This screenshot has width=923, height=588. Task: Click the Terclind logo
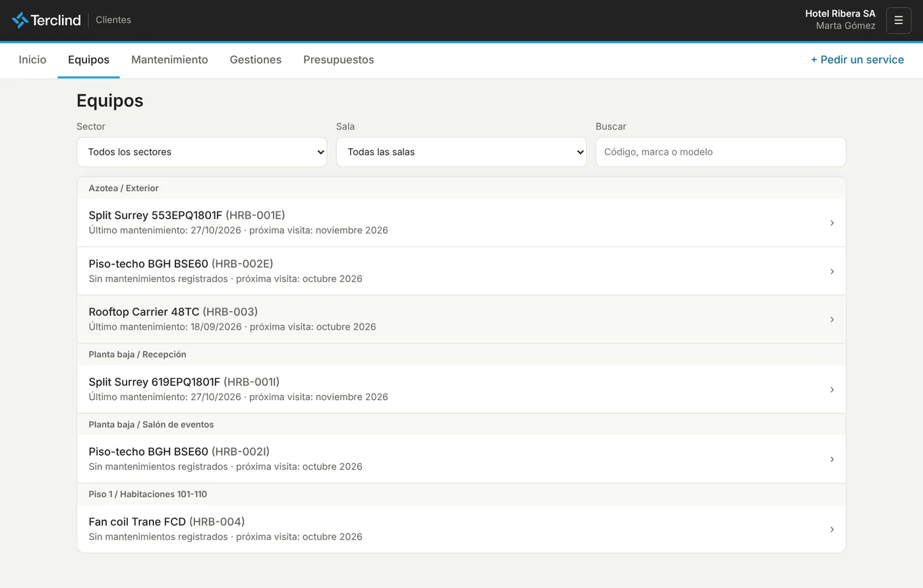click(46, 20)
